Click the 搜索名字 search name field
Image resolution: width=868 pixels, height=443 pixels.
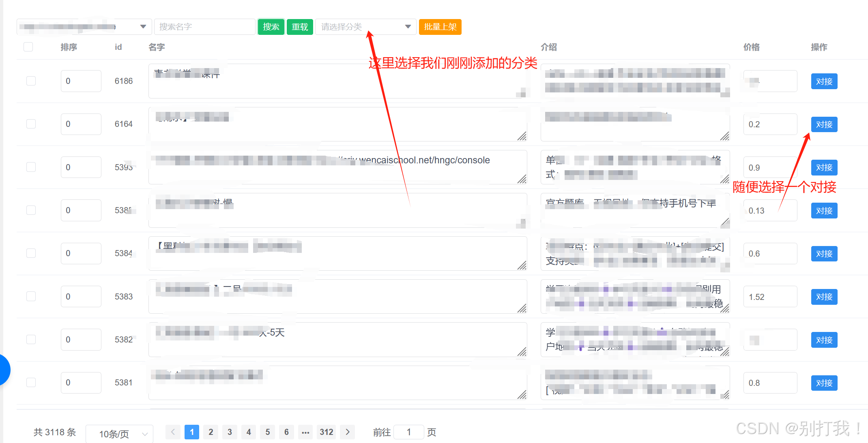click(x=205, y=27)
